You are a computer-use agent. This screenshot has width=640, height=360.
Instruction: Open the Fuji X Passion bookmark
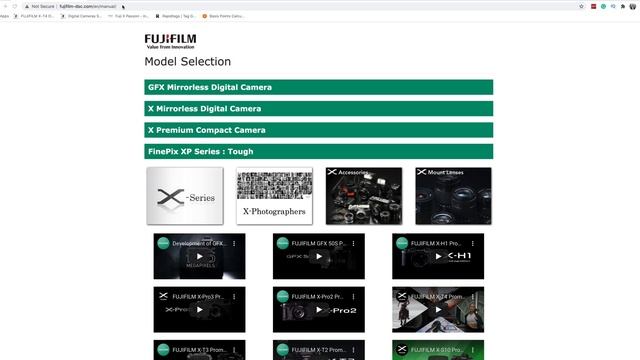point(129,16)
